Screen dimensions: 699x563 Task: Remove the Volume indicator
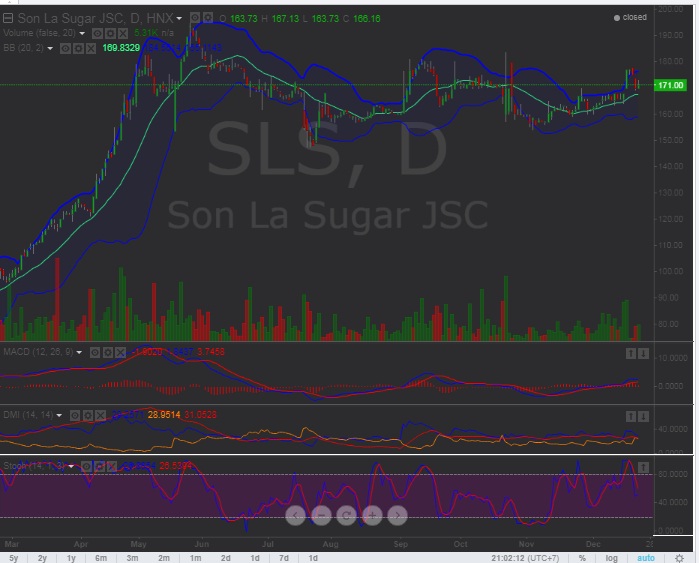coord(123,33)
